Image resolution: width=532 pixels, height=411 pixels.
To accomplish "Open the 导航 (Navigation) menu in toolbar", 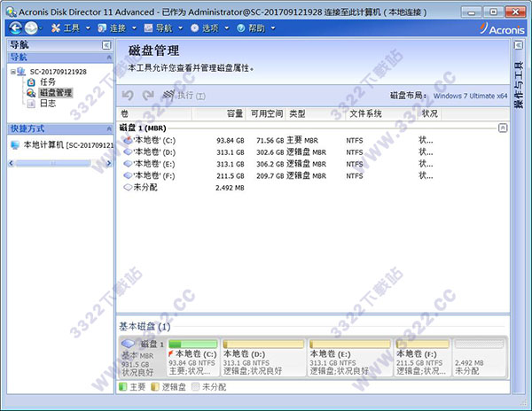I will 159,28.
